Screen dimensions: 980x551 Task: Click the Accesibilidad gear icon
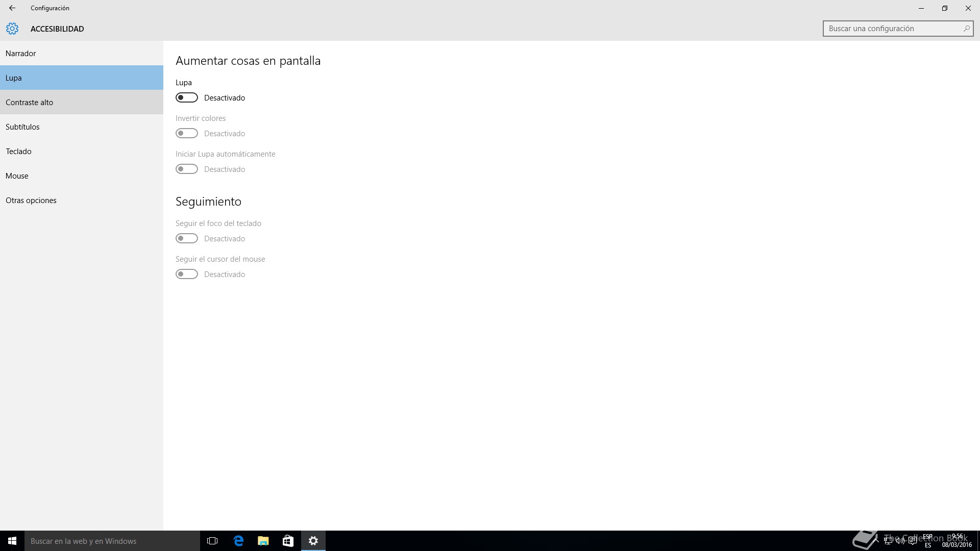[x=12, y=29]
